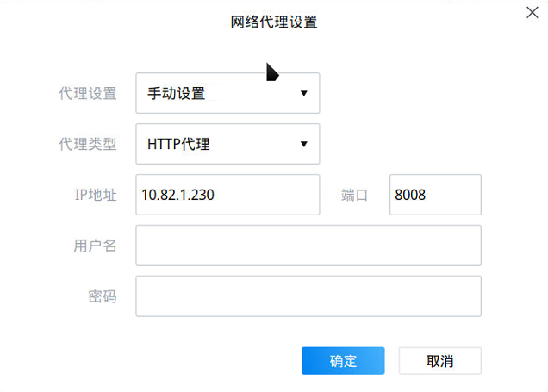
Task: Click the 密码 label
Action: click(102, 296)
